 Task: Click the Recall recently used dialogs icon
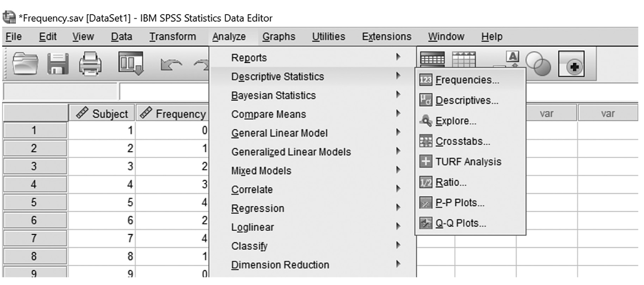pos(131,63)
